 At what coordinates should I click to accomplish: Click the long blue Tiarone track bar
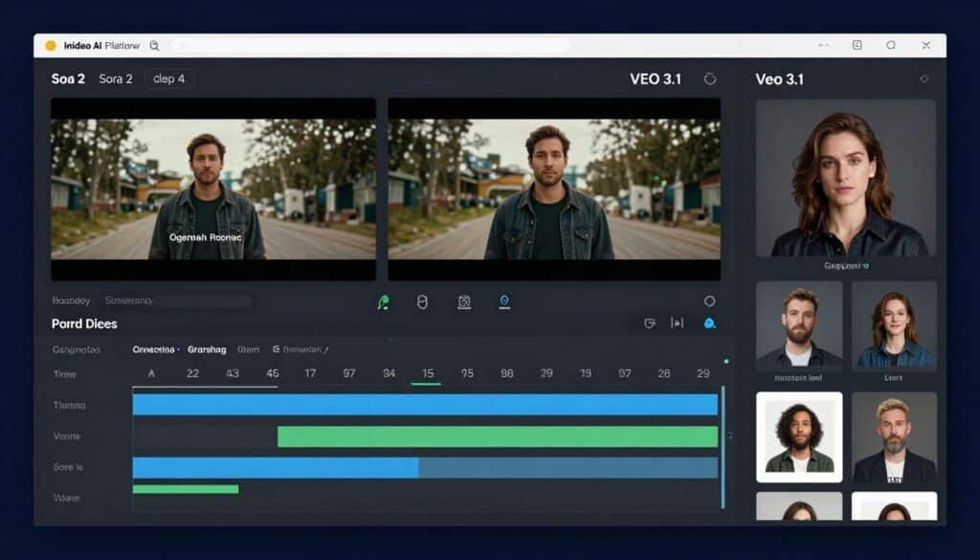(425, 404)
